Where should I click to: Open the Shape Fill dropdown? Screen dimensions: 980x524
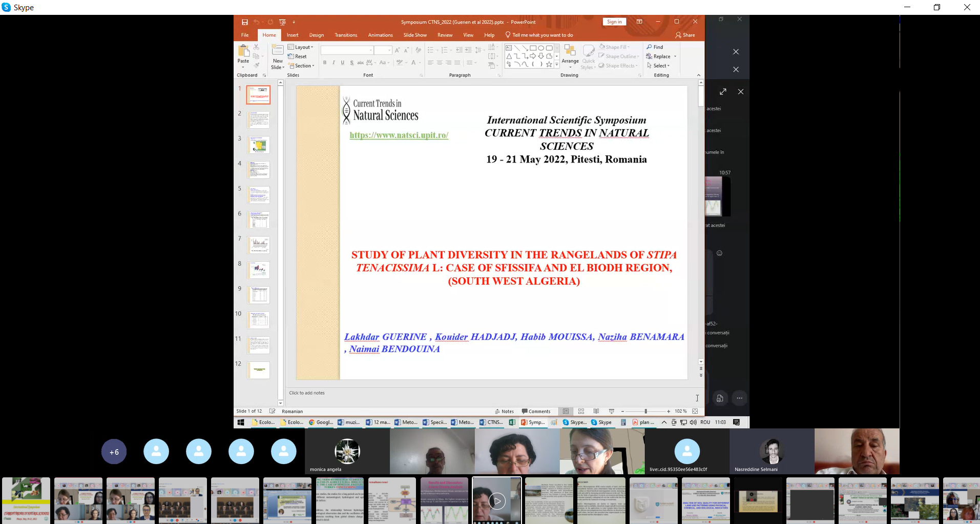coord(615,47)
